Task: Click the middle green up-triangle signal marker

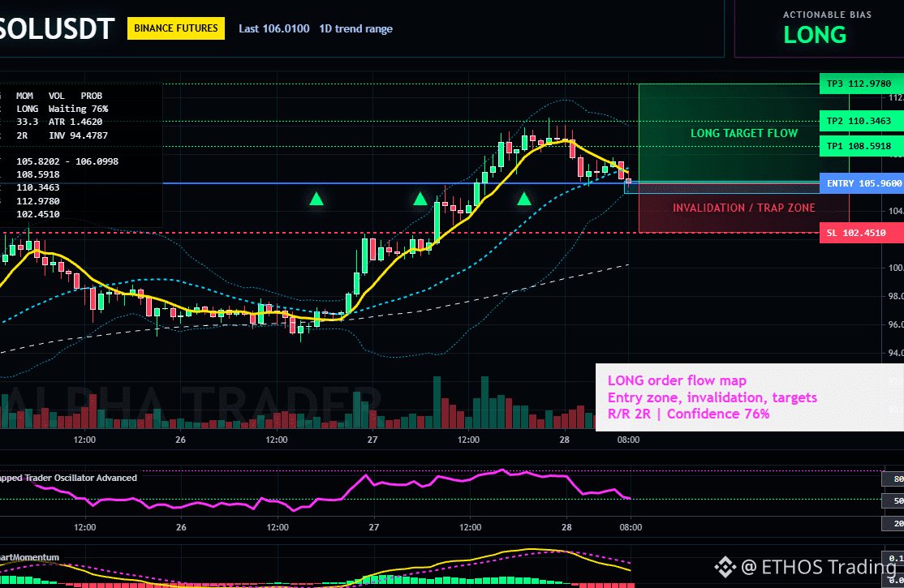Action: [420, 200]
